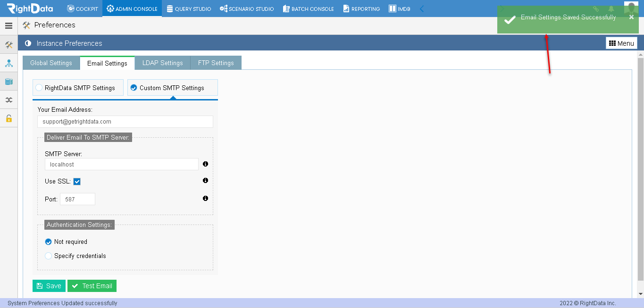Screen dimensions: 644x308
Task: Click the right chevron in top navigation
Action: coord(502,8)
